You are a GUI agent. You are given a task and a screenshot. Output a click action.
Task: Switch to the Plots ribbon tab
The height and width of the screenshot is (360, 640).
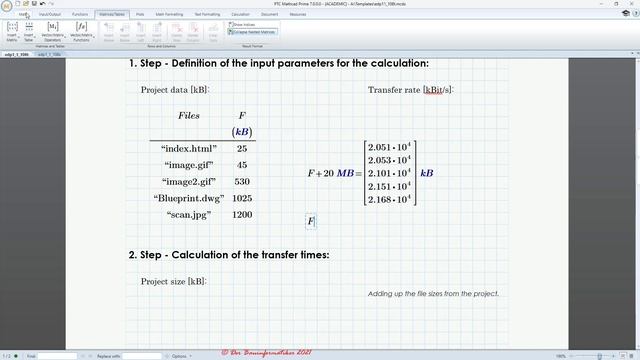pyautogui.click(x=140, y=14)
